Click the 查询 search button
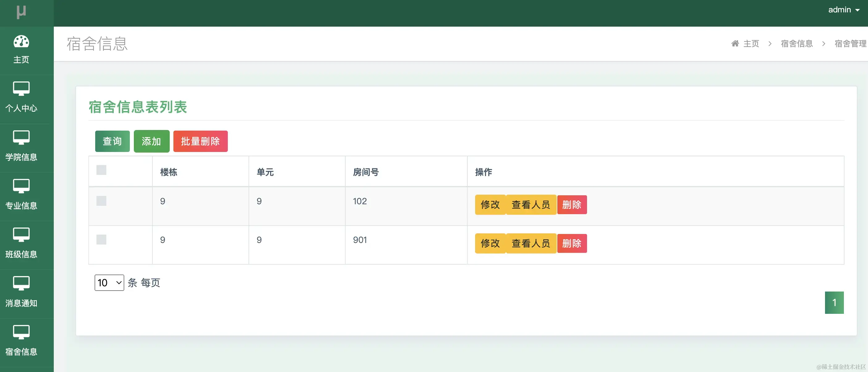This screenshot has height=372, width=868. pos(112,141)
